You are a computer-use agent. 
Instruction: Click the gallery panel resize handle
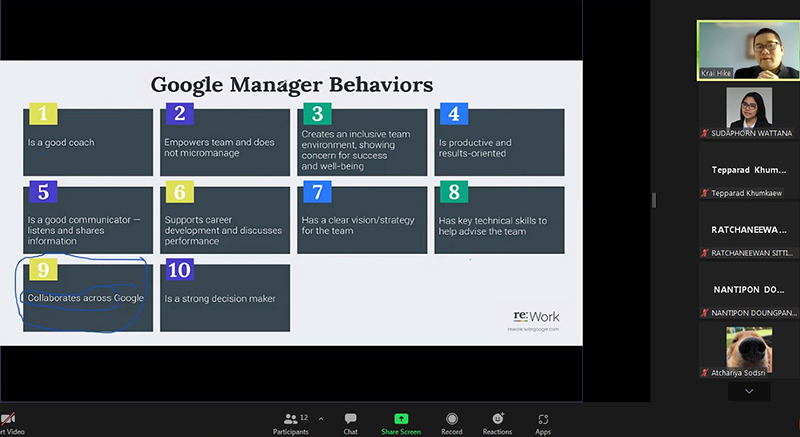(x=654, y=200)
